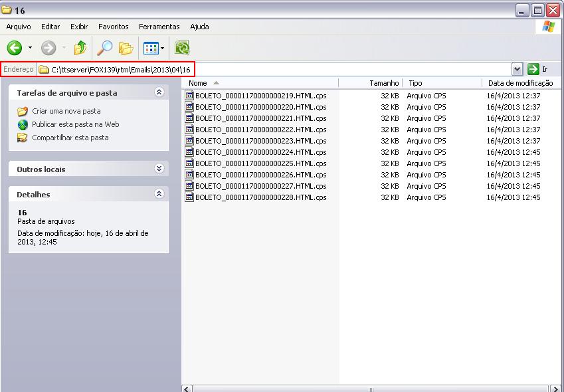Sort files by Tamanho column header
Viewport: 564px width, 392px height.
point(384,83)
